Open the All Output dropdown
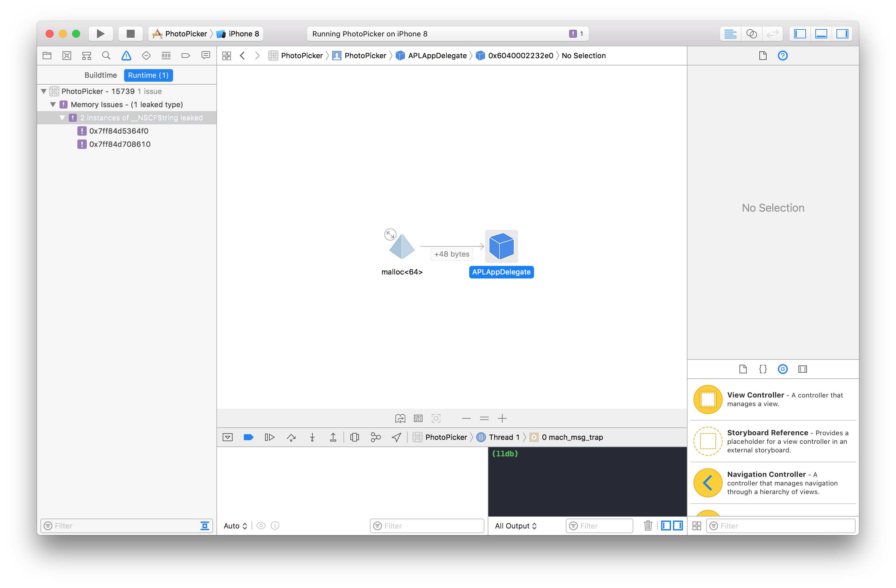896x588 pixels. click(x=515, y=526)
